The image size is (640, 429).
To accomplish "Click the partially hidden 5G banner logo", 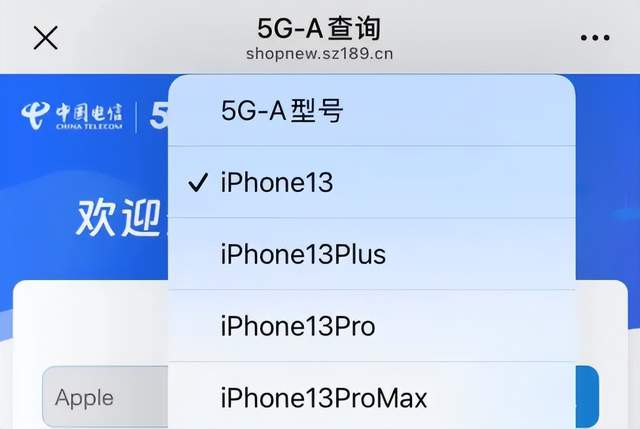I will pos(158,116).
